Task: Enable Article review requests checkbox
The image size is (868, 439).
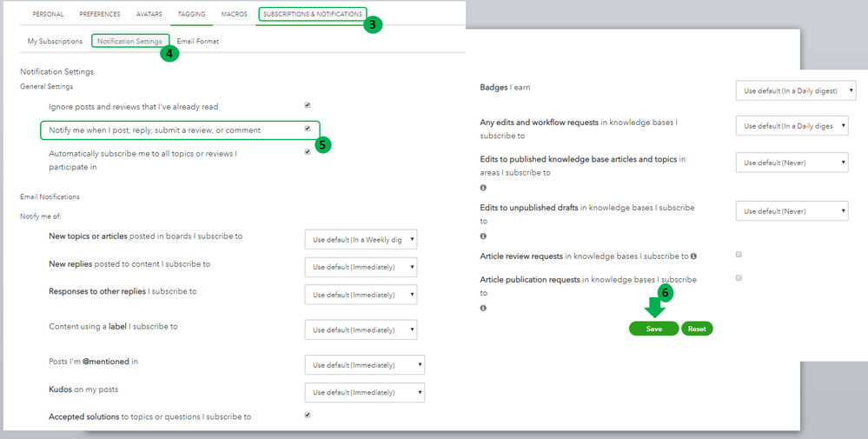Action: [739, 255]
